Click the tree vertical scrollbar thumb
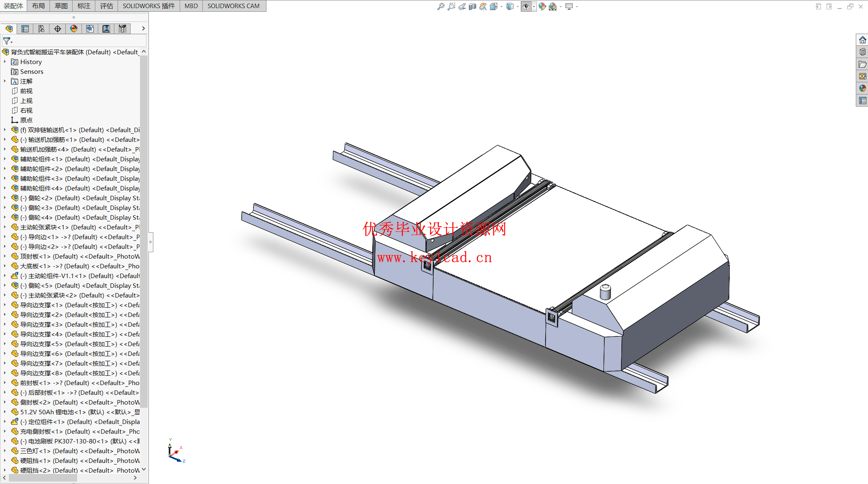This screenshot has height=484, width=868. coord(144,231)
